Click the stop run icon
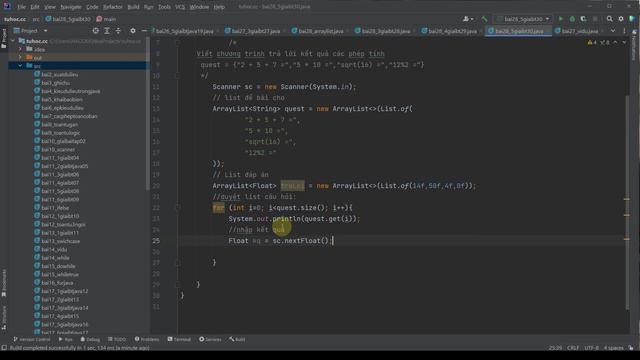640x360 pixels. tap(595, 19)
